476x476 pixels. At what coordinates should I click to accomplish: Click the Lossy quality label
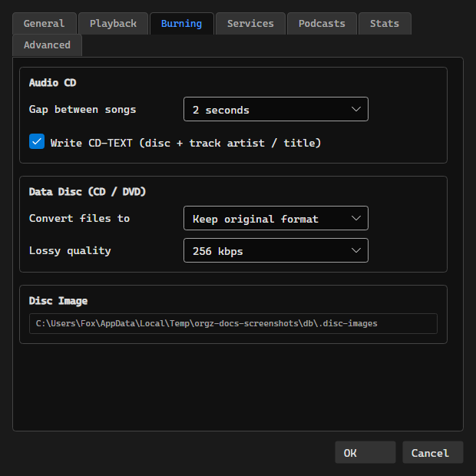pos(70,251)
